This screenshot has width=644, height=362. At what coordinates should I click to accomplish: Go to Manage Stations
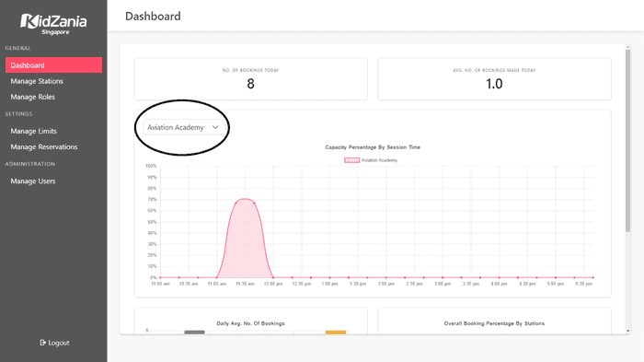point(37,81)
